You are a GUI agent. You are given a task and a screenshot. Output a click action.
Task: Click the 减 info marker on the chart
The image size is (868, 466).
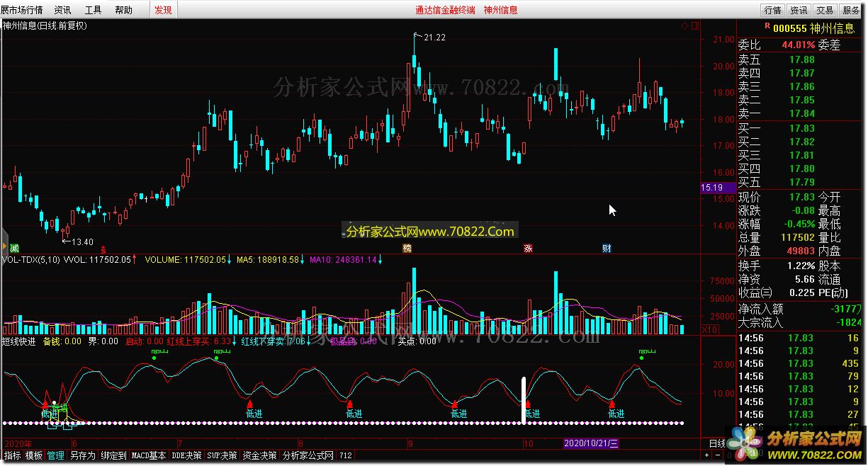coord(14,248)
